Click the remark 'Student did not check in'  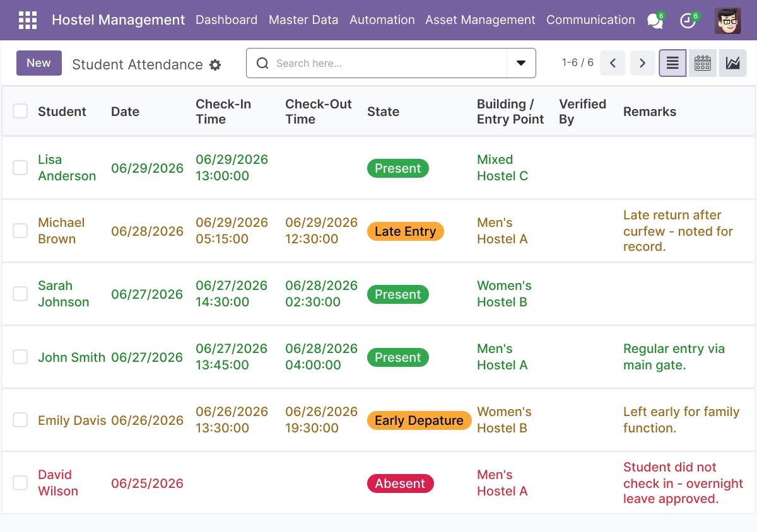point(683,483)
